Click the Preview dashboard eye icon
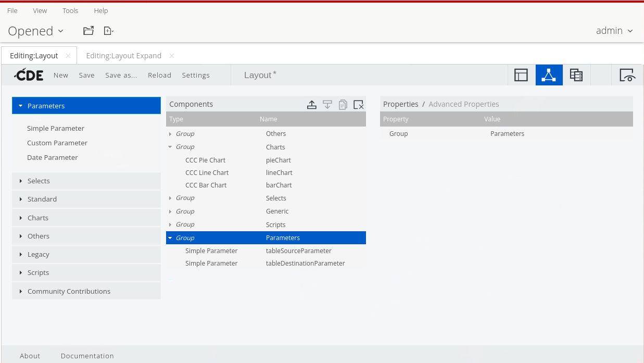Image resolution: width=644 pixels, height=363 pixels. [627, 75]
